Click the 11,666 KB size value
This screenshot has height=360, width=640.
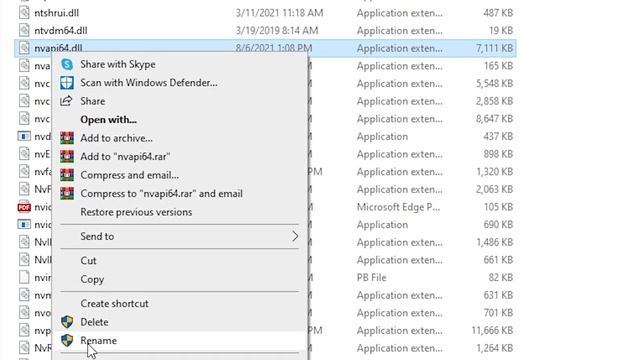click(x=492, y=330)
